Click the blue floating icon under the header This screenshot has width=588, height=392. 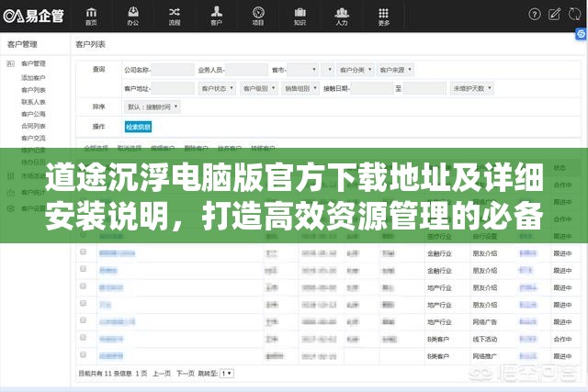click(x=581, y=34)
